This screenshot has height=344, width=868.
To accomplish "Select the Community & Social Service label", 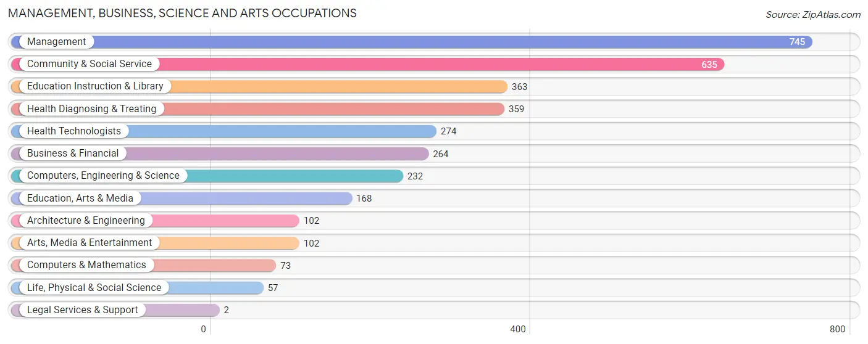I will pos(90,64).
